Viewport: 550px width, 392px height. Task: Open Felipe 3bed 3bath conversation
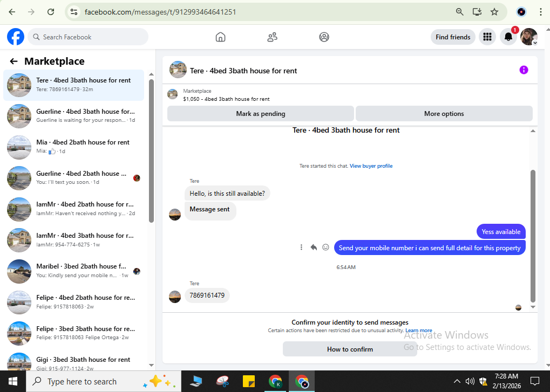point(73,333)
